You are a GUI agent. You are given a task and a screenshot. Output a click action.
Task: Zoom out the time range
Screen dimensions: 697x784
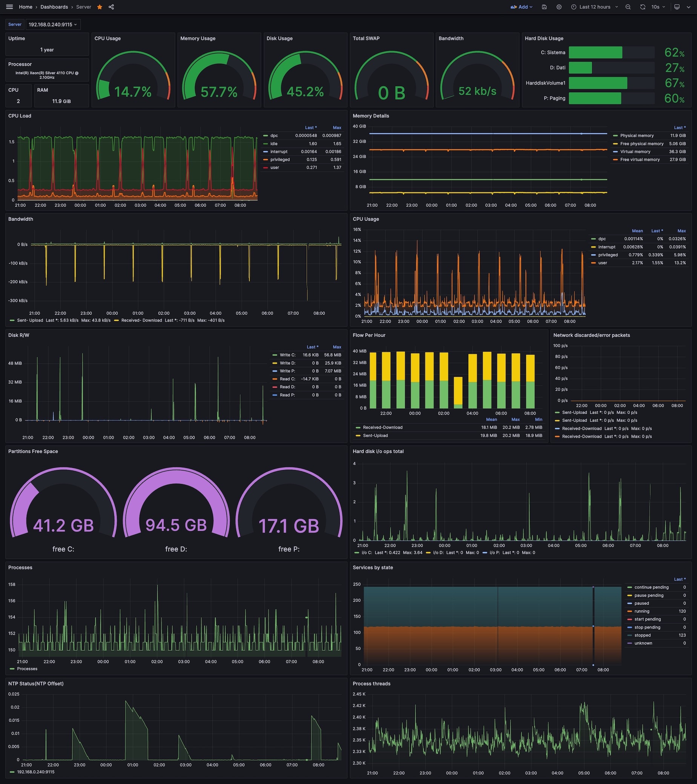(x=628, y=7)
